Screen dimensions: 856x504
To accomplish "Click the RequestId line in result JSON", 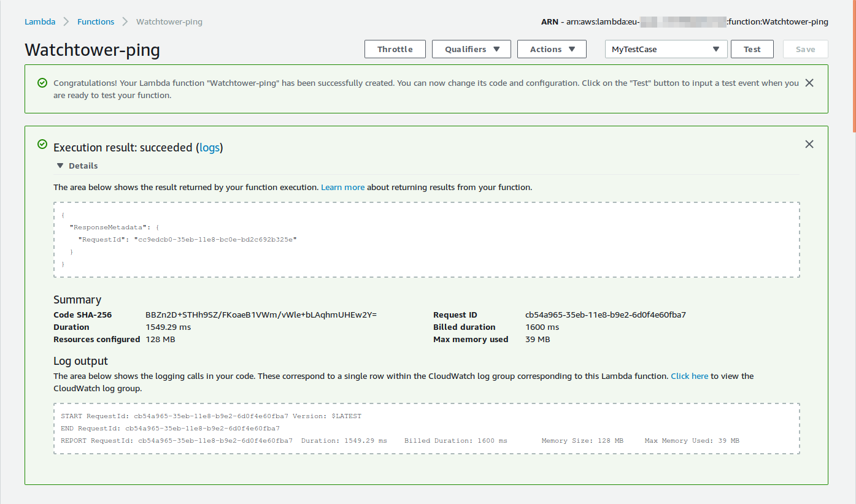I will (187, 239).
